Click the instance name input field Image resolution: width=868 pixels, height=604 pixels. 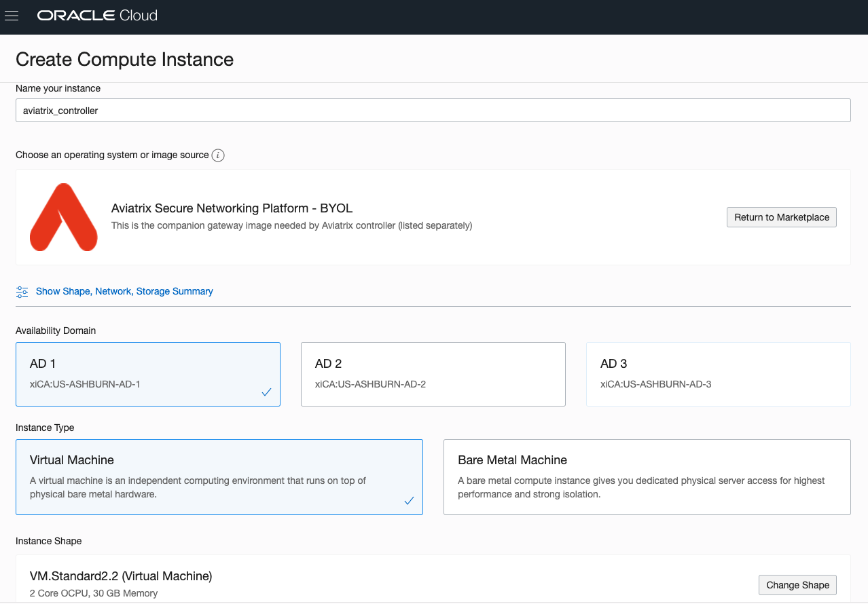(x=433, y=111)
